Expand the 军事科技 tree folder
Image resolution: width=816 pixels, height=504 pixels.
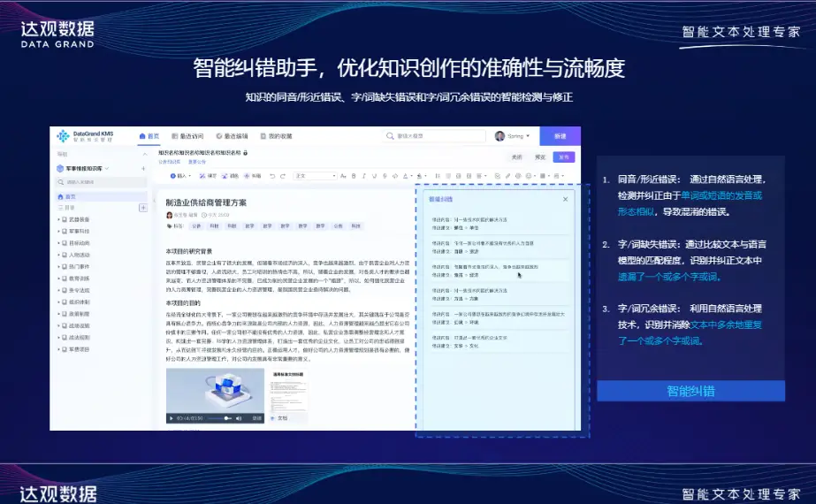(x=59, y=231)
